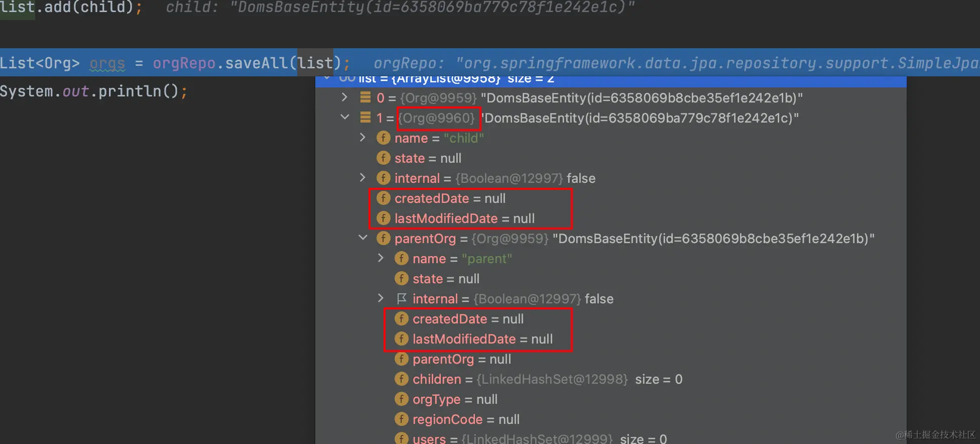Expand the name = "child" field
The width and height of the screenshot is (980, 444).
[x=362, y=137]
